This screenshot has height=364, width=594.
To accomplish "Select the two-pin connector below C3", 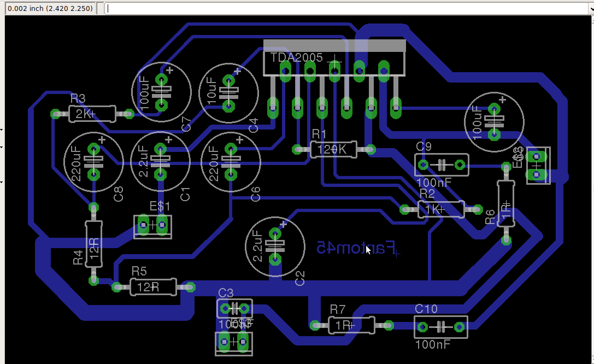I will click(234, 343).
